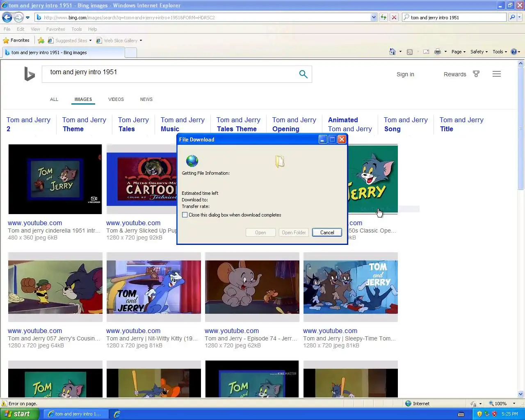Image resolution: width=525 pixels, height=420 pixels.
Task: Click the Windows Start button
Action: 19,414
